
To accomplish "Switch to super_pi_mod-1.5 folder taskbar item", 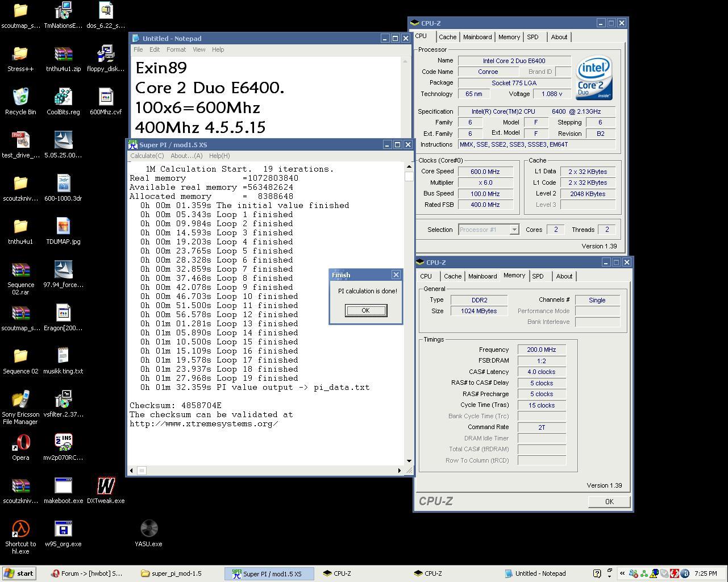I will tap(176, 573).
